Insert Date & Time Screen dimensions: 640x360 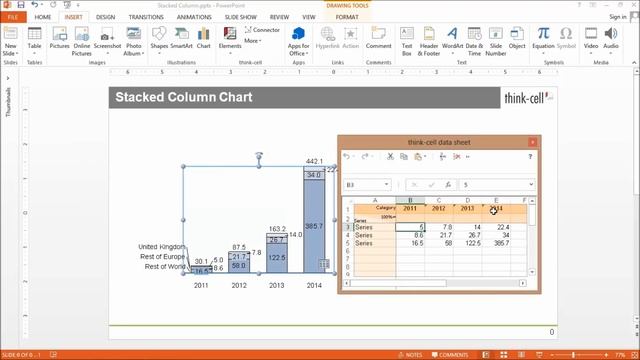click(x=474, y=42)
